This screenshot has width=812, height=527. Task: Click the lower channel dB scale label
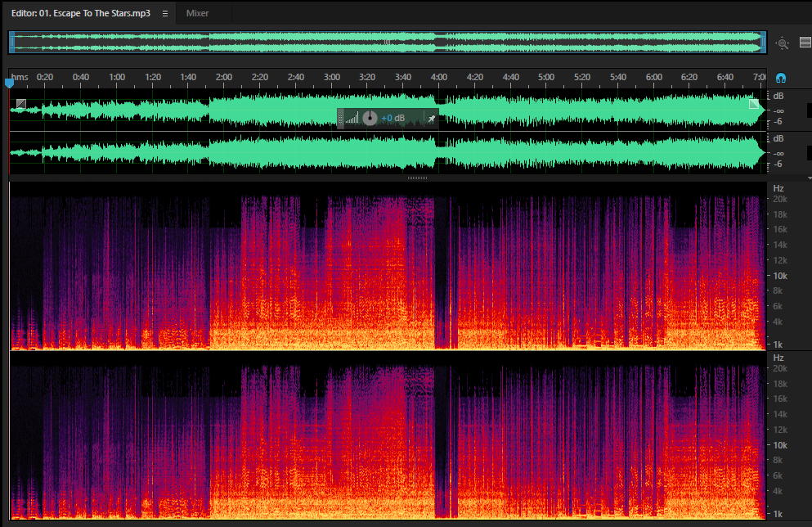tap(778, 139)
